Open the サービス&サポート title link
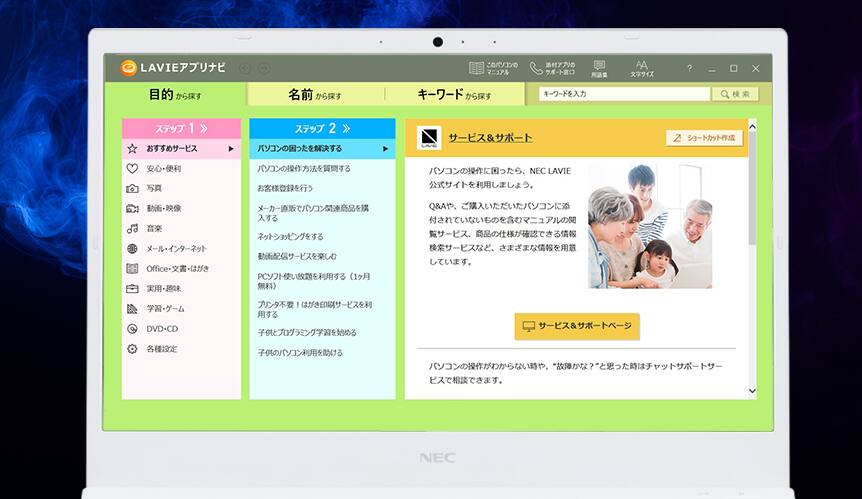 [x=490, y=137]
